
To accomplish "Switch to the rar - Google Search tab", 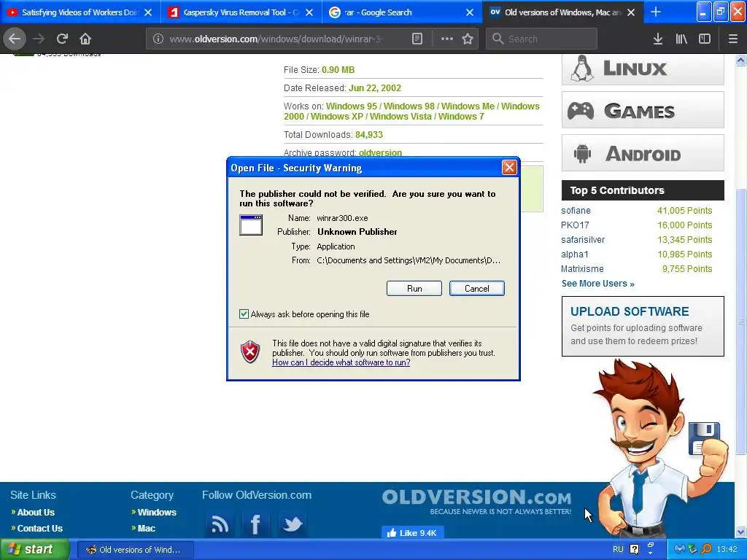I will pos(402,12).
